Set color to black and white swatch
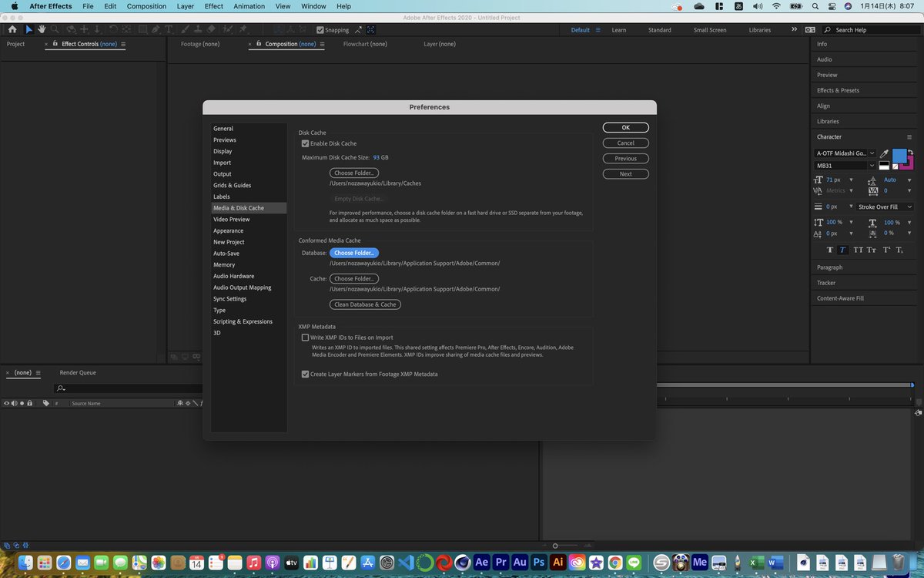Viewport: 924px width, 578px height. coord(884,166)
